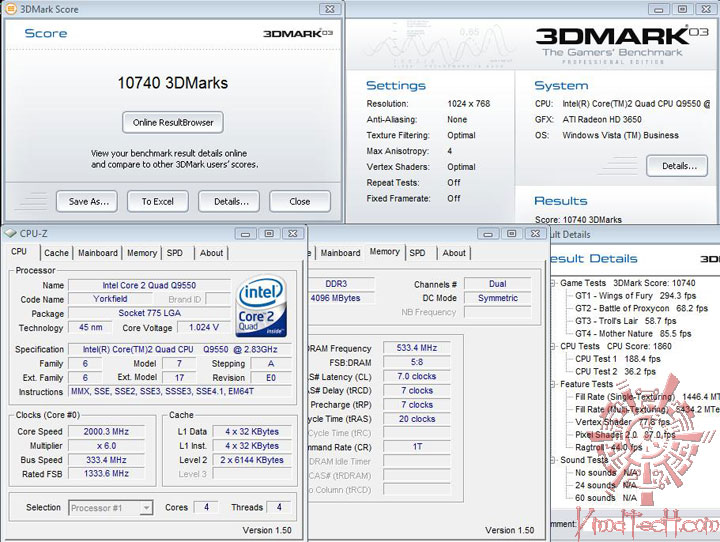Screen dimensions: 720x542
Task: Close the 3DMark Score dialog via Close button
Action: 300,201
